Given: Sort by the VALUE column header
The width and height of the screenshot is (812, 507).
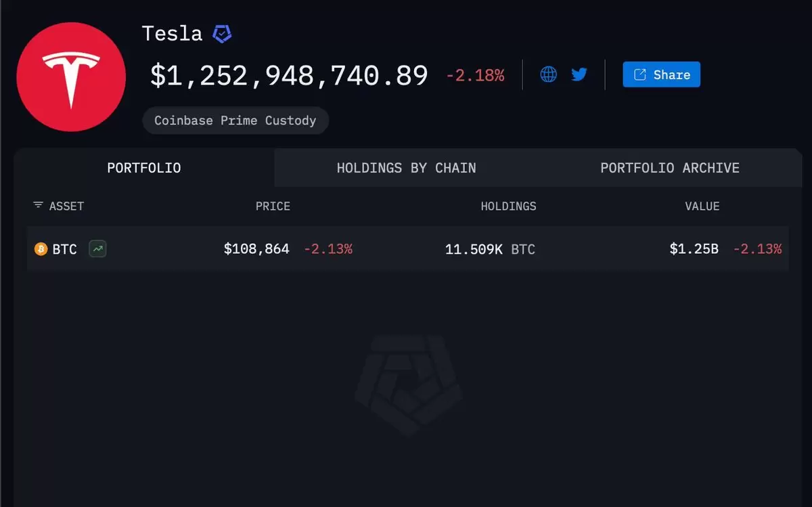Looking at the screenshot, I should [x=702, y=206].
